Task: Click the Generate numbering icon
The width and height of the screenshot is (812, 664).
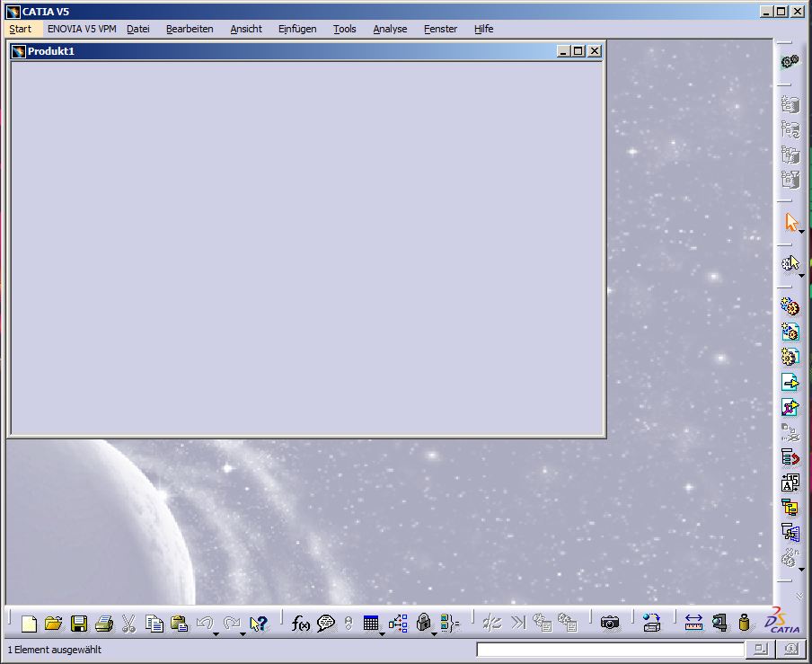Action: tap(790, 483)
